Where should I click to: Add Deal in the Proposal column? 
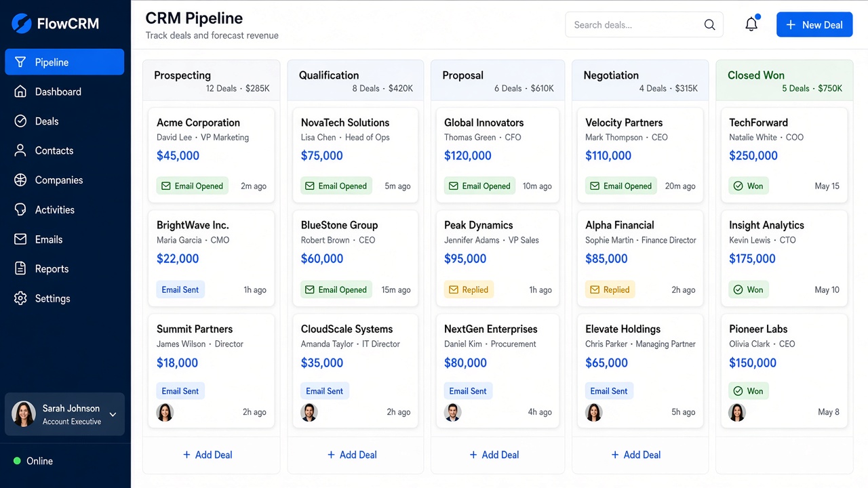pyautogui.click(x=494, y=455)
